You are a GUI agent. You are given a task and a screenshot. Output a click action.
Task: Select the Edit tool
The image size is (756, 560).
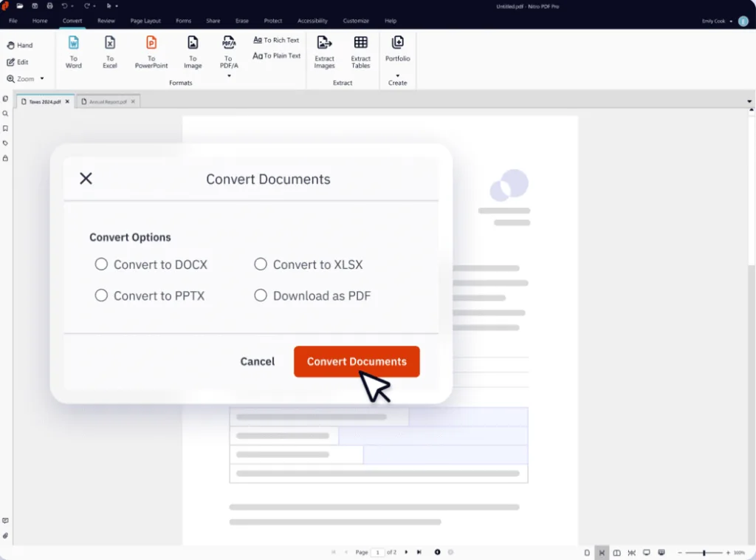[18, 61]
